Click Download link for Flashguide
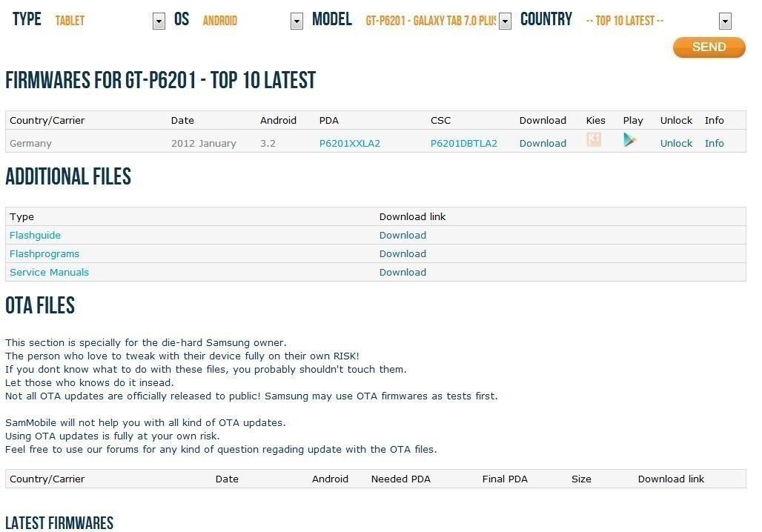The width and height of the screenshot is (762, 532). (x=402, y=235)
